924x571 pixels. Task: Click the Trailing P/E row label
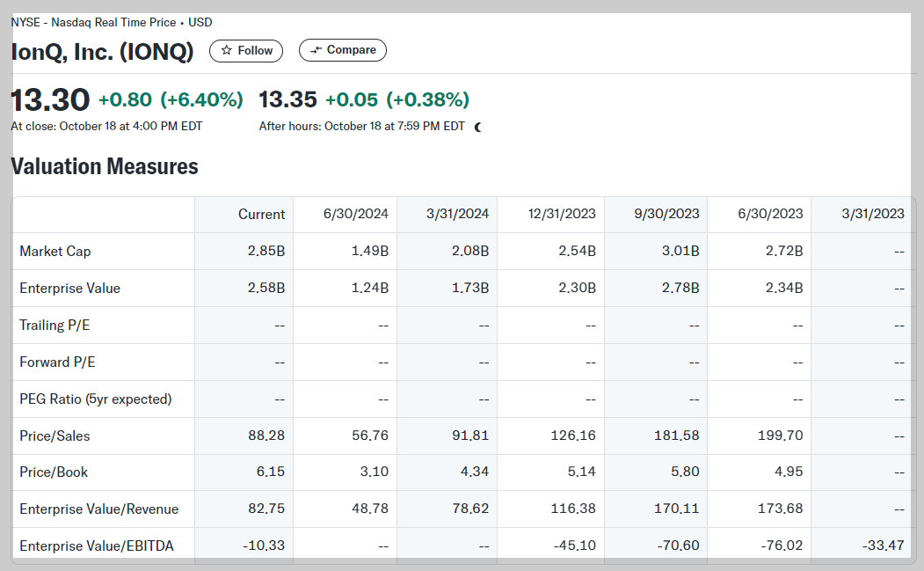coord(55,325)
